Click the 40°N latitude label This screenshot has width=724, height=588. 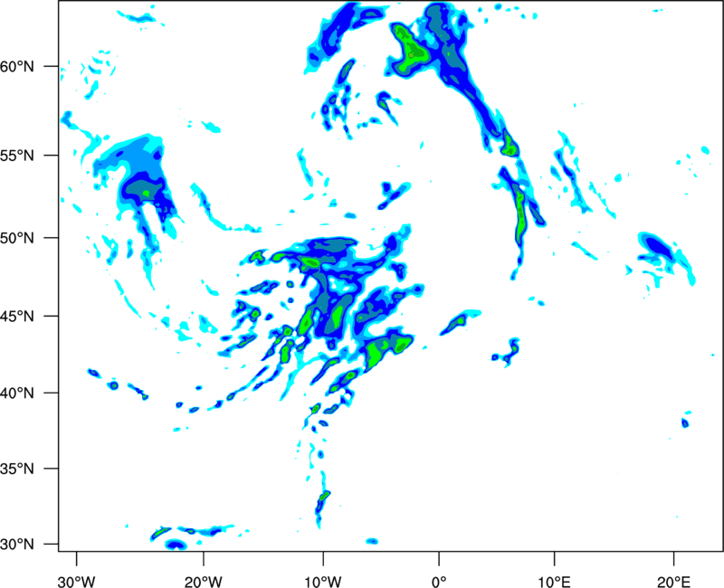(17, 393)
